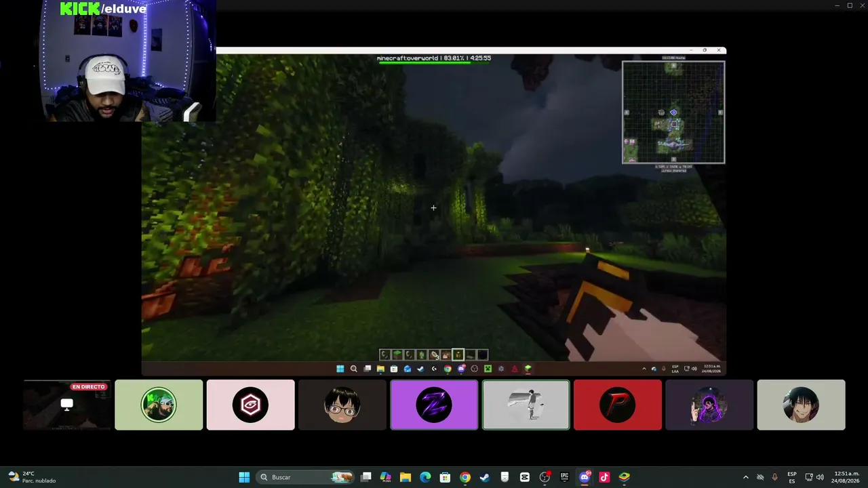Select the grayscale figure photo participant tile

[526, 405]
